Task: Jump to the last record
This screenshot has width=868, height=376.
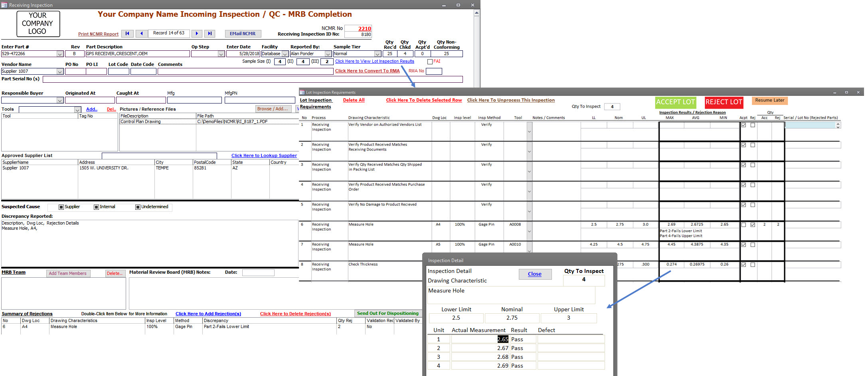Action: pos(210,34)
